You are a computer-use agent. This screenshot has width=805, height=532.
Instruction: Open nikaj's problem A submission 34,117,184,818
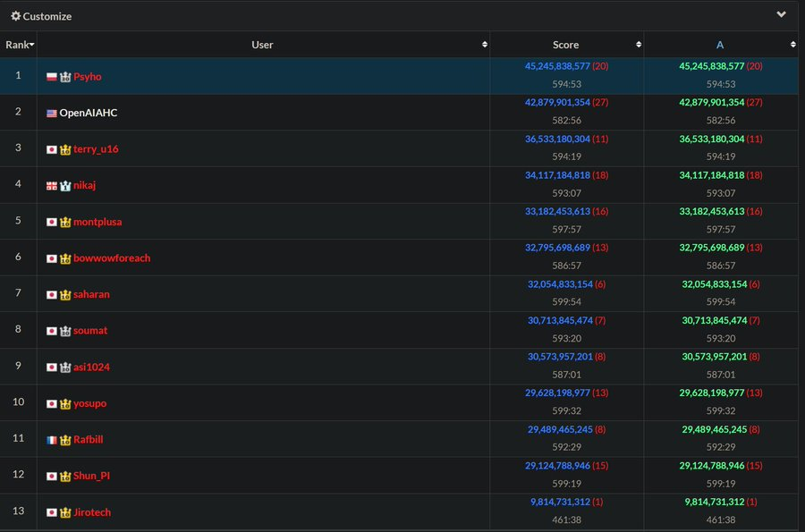712,175
